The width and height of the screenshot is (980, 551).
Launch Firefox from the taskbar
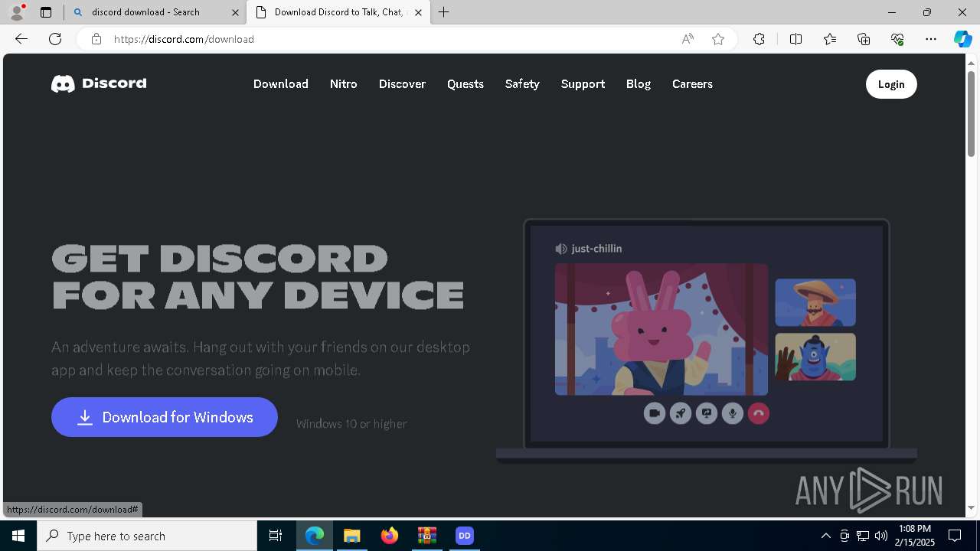(390, 536)
